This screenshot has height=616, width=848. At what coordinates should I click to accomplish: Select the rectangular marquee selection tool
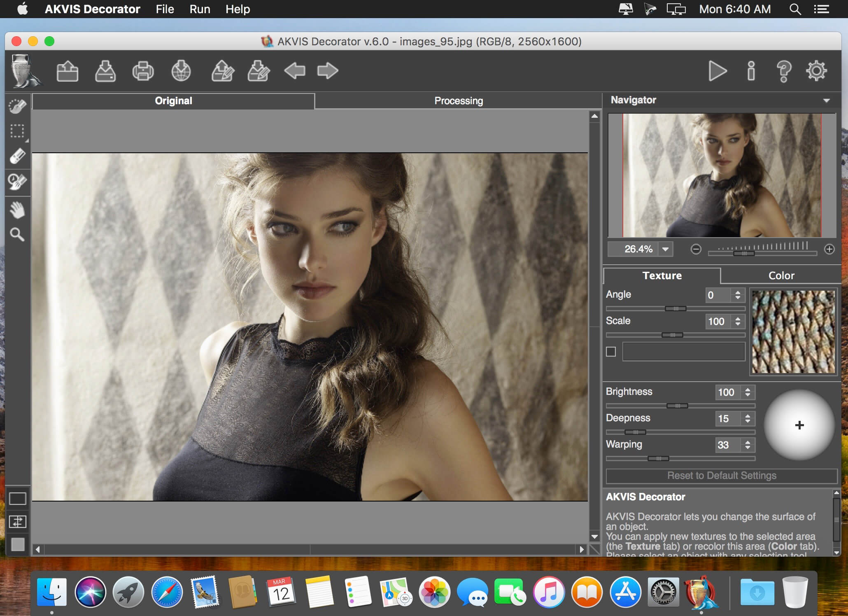tap(17, 131)
